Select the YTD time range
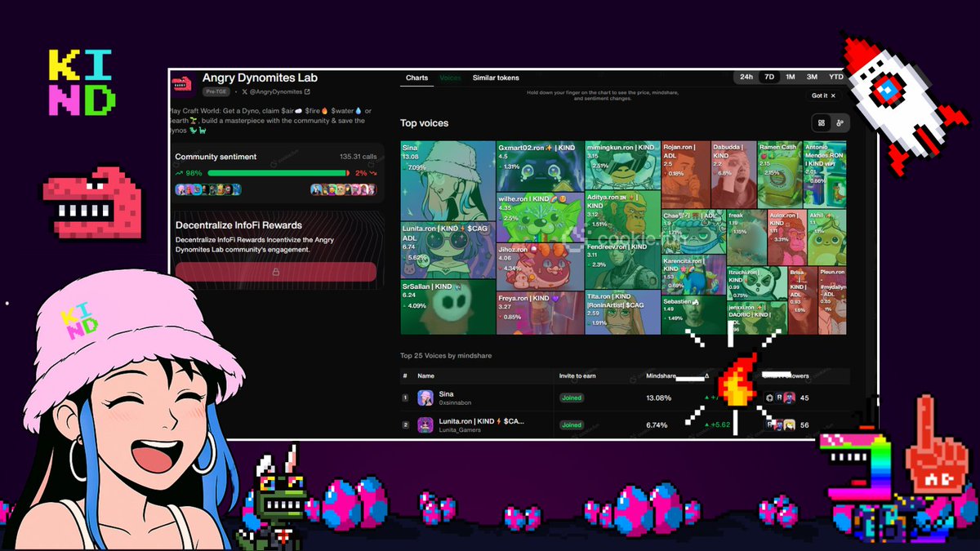The height and width of the screenshot is (551, 980). coord(835,77)
